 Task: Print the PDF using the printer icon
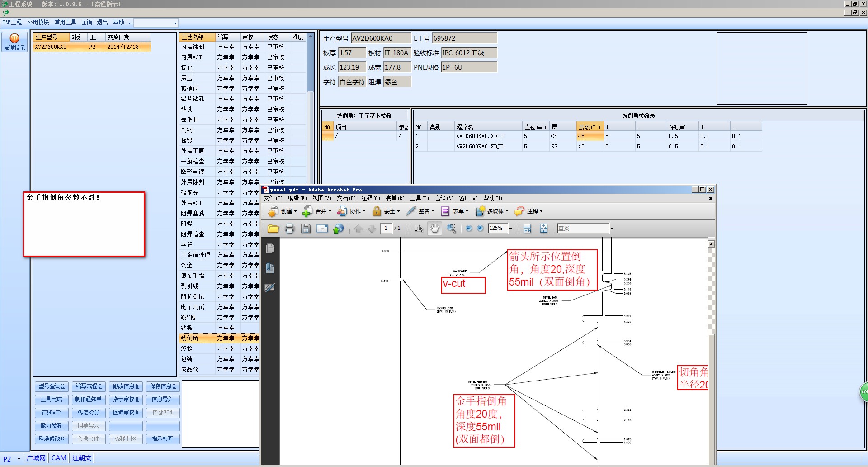pyautogui.click(x=290, y=229)
